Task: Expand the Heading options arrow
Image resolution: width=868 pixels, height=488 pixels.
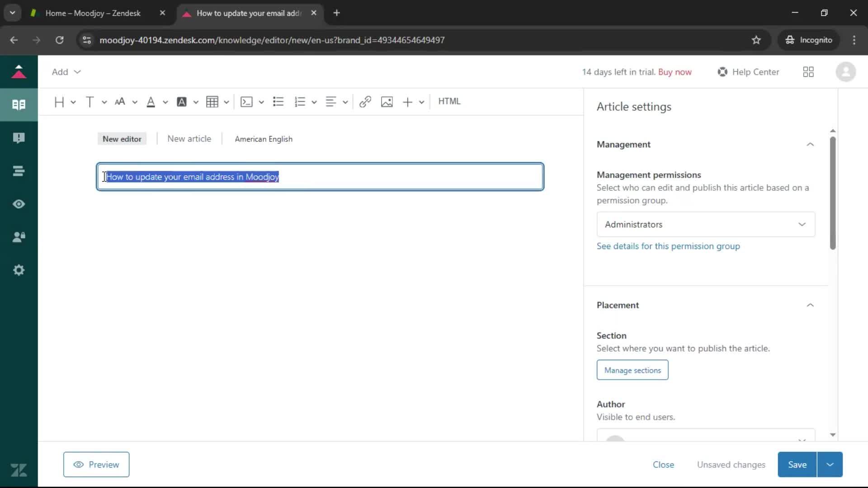Action: tap(73, 102)
